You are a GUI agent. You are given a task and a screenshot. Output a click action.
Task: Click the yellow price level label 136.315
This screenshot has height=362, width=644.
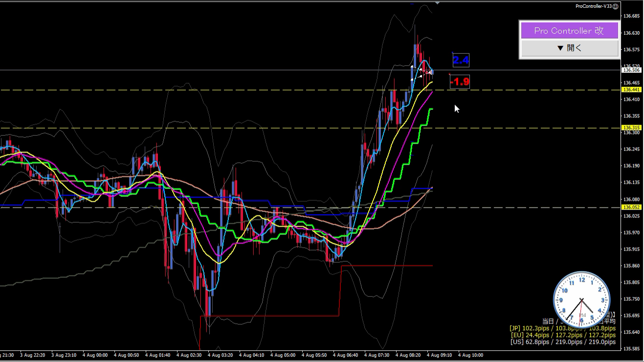pos(631,128)
